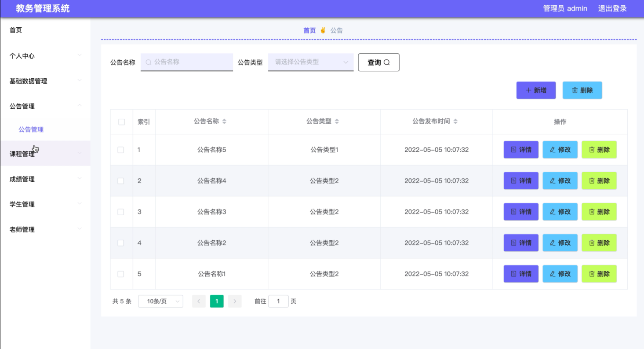644x349 pixels.
Task: Open the 请选择公告类型 dropdown
Action: point(311,62)
